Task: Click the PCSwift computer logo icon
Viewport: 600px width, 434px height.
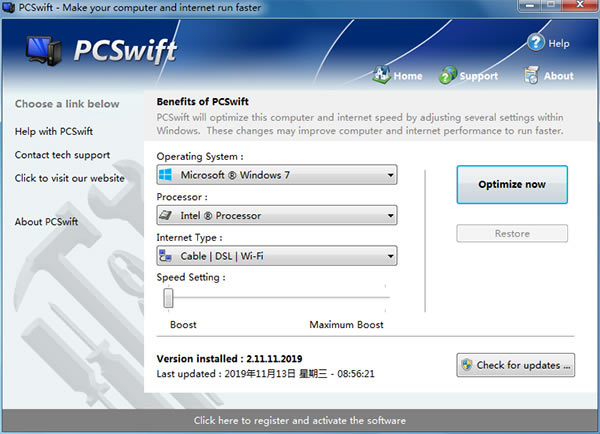Action: [x=44, y=51]
